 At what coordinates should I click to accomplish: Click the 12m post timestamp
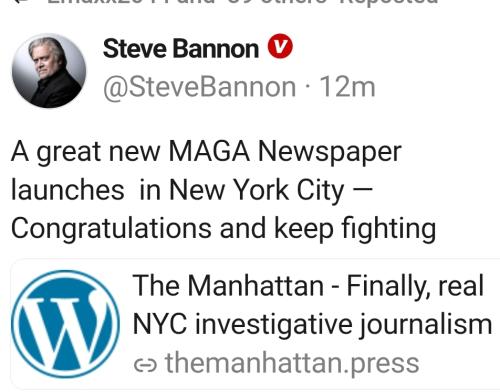click(347, 87)
